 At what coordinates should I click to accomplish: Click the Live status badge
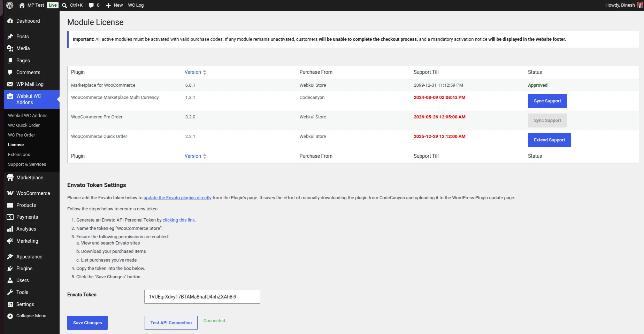coord(53,5)
